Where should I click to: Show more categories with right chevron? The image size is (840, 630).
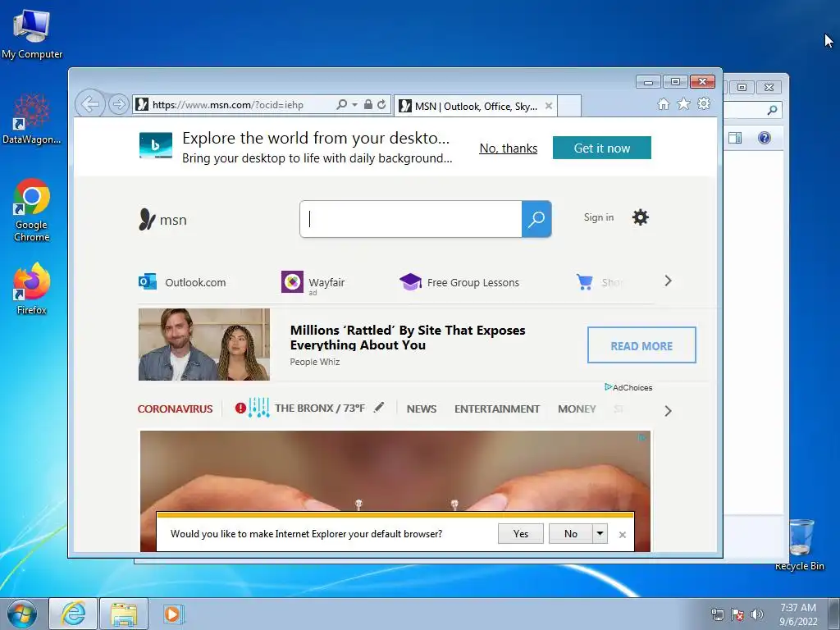pyautogui.click(x=668, y=411)
